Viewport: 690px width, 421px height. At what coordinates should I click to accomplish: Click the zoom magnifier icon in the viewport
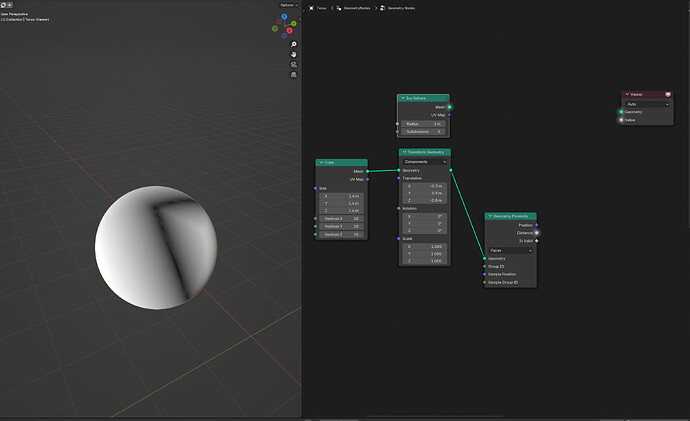294,44
